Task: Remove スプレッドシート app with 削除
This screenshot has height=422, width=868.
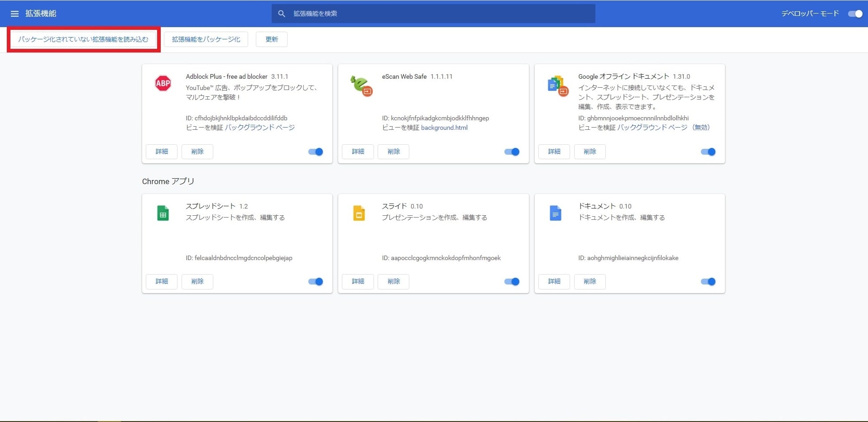Action: pos(197,281)
